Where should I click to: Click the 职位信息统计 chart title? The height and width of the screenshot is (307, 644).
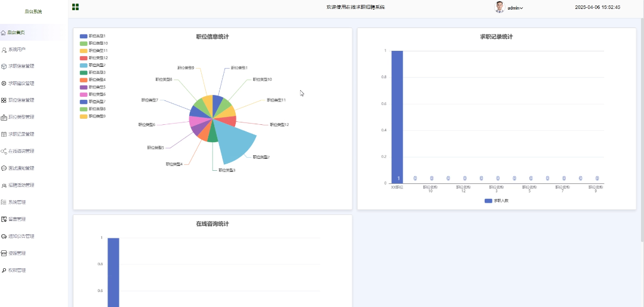(x=212, y=36)
